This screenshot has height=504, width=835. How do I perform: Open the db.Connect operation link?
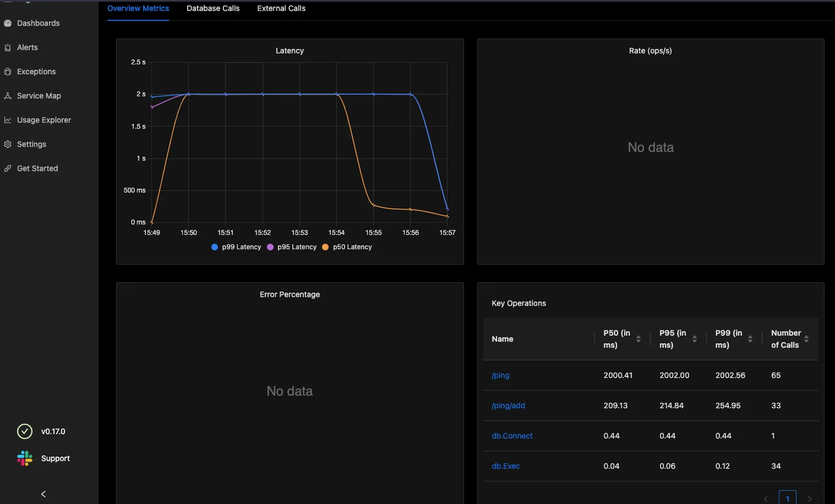tap(512, 436)
